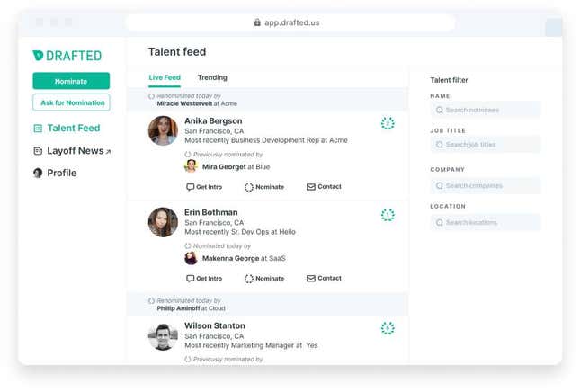Click the Layoff News newspaper icon

(x=38, y=151)
